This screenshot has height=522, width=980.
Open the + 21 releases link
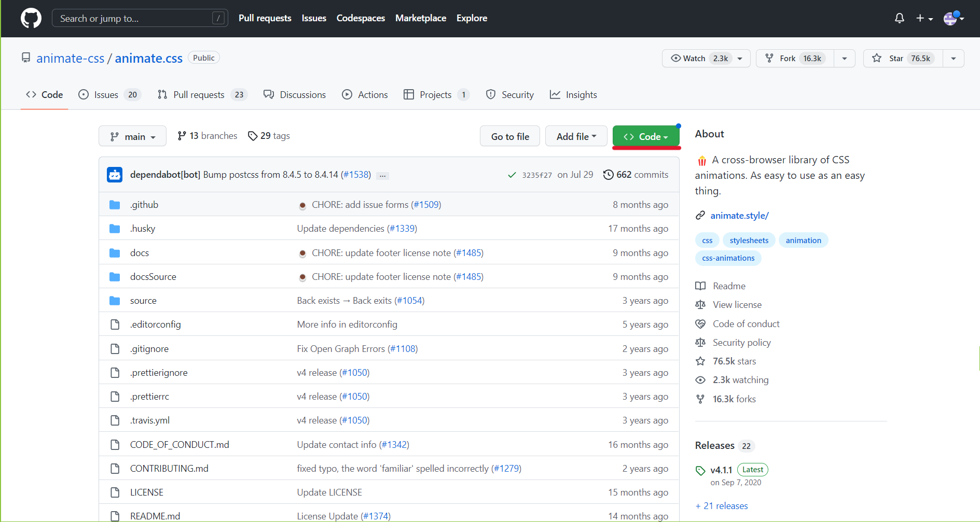pyautogui.click(x=722, y=506)
